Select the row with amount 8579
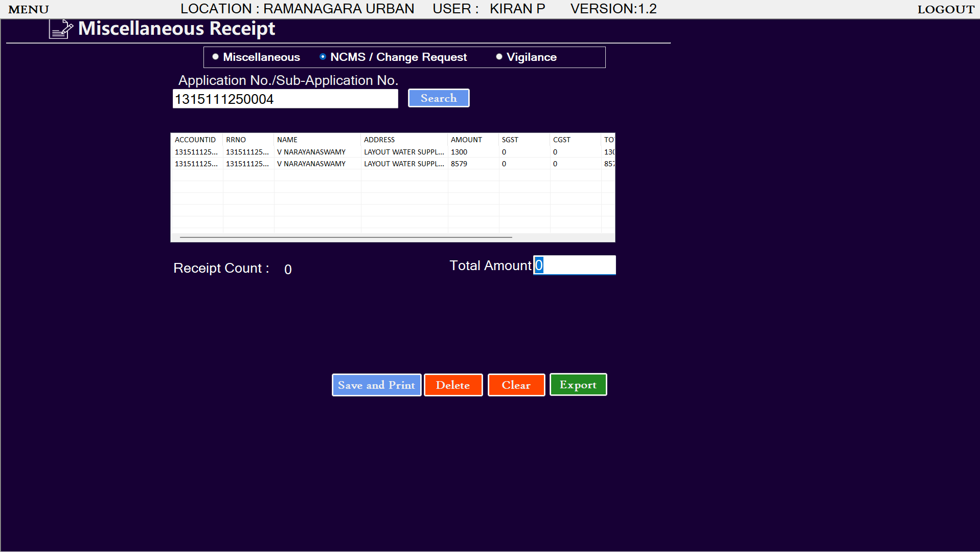Viewport: 980px width, 552px height. point(393,164)
